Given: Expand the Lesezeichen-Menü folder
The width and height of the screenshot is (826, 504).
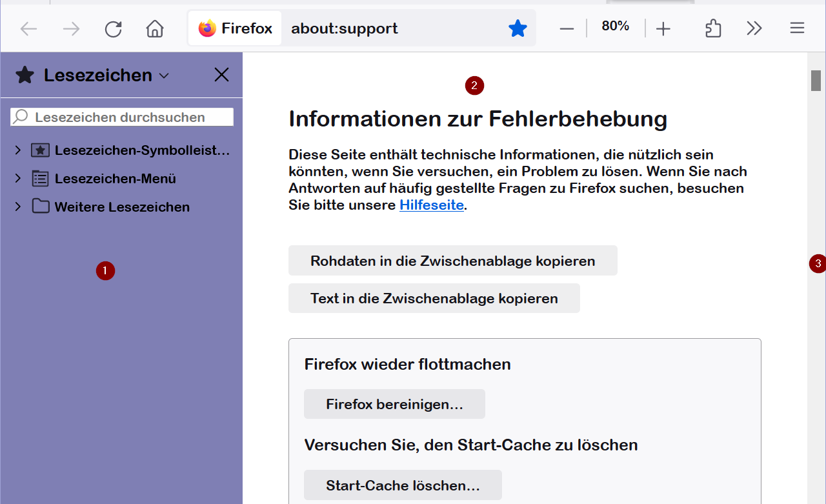Looking at the screenshot, I should coord(18,178).
